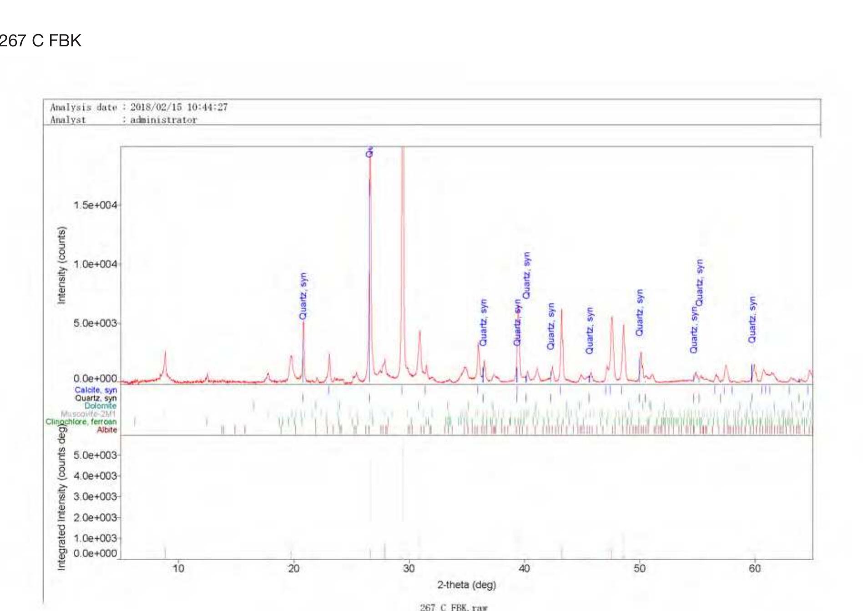Click the Albite legend label
The image size is (868, 611).
coord(106,430)
